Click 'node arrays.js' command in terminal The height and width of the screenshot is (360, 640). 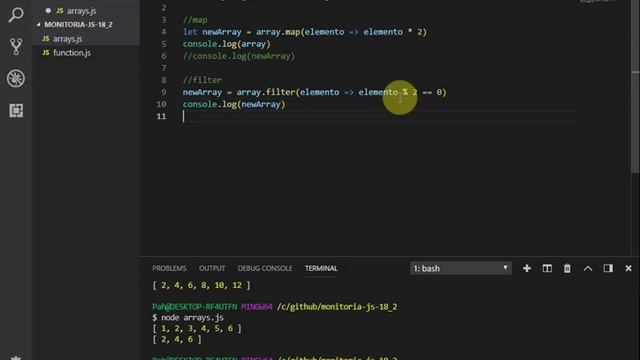192,317
